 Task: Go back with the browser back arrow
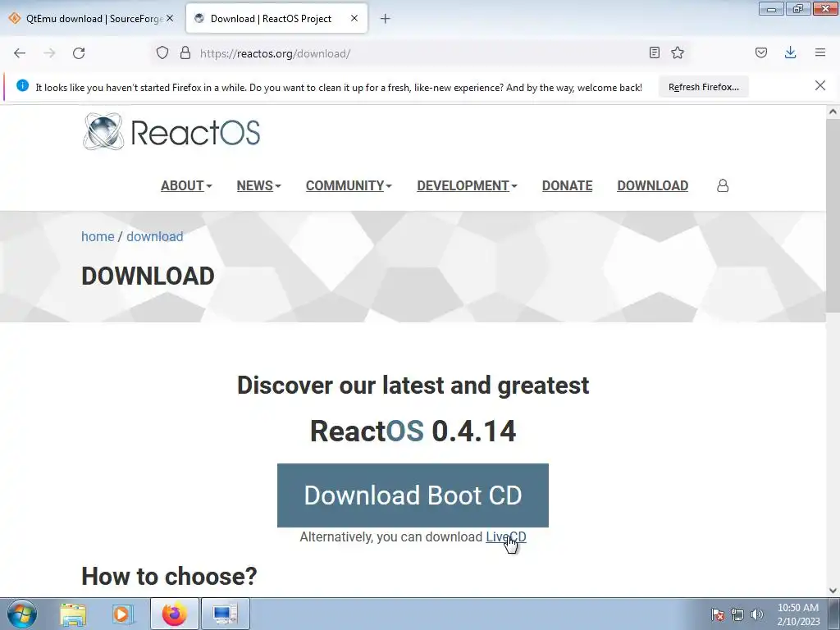coord(20,53)
